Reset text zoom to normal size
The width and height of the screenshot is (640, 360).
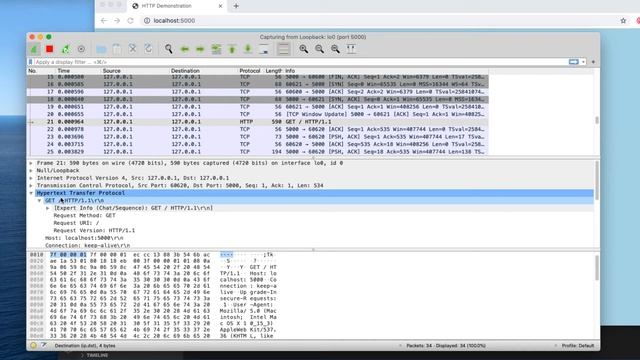(336, 49)
